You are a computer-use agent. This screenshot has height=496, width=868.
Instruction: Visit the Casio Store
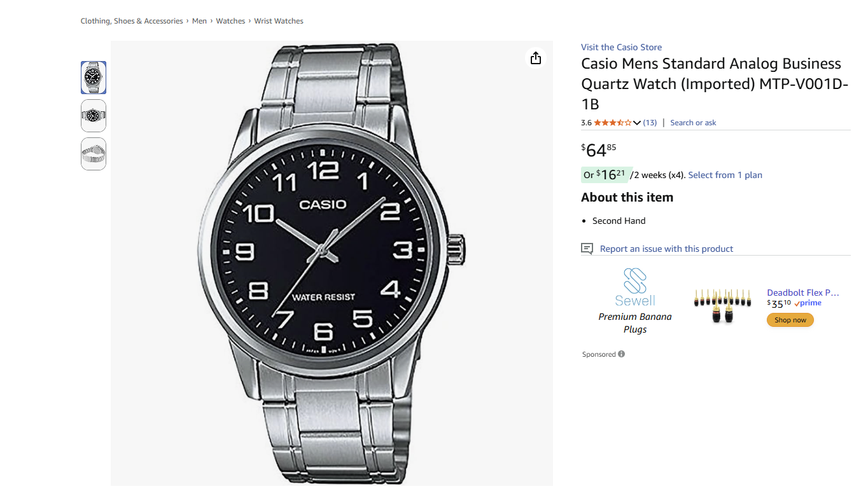621,46
